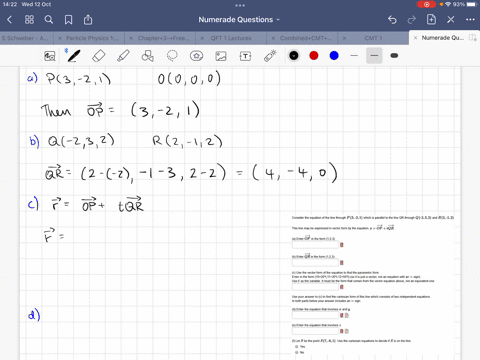Switch to the CMT 1 tab
This screenshot has width=480, height=360.
click(x=373, y=38)
